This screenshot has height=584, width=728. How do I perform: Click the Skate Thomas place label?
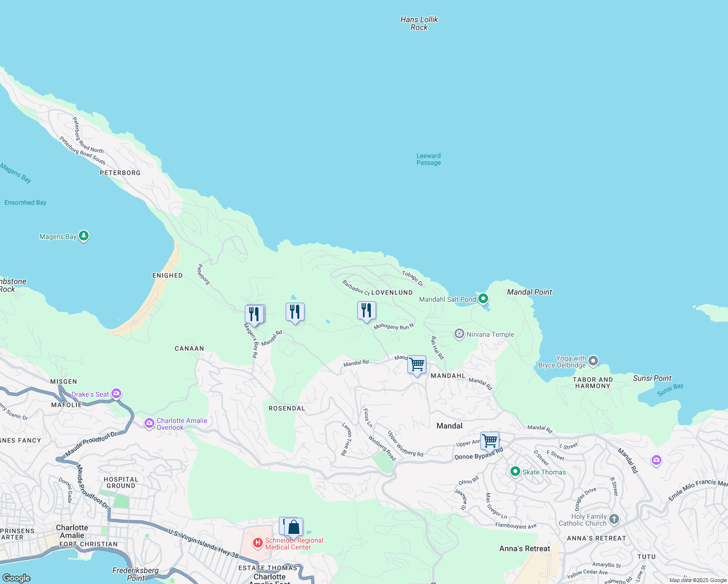[x=545, y=472]
